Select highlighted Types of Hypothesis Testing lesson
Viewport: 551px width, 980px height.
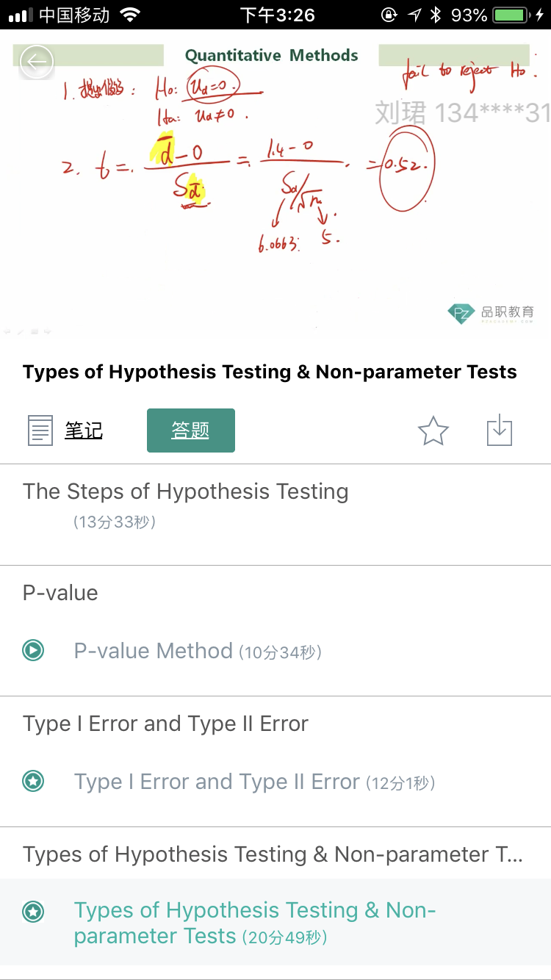pyautogui.click(x=275, y=923)
